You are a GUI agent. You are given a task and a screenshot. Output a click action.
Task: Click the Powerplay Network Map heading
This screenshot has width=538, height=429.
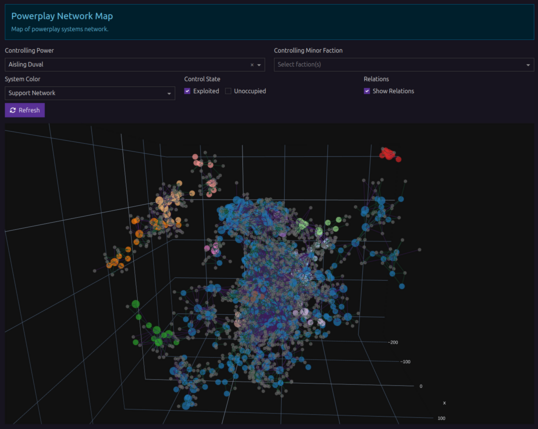tap(62, 16)
